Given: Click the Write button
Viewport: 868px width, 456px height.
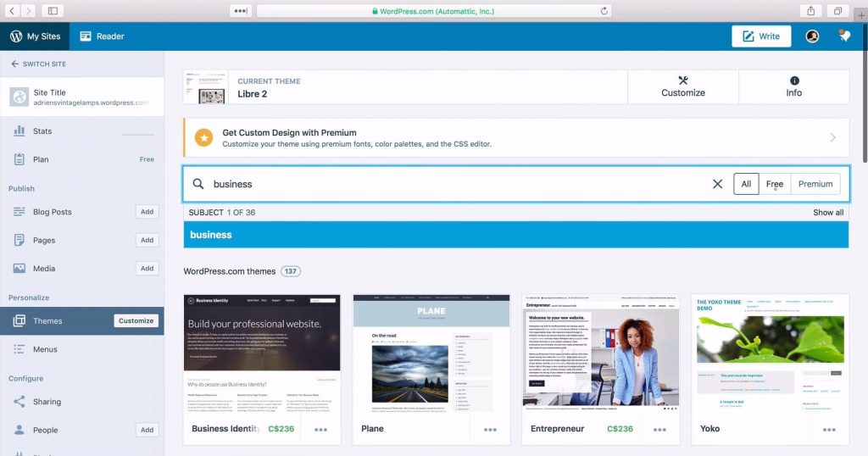Looking at the screenshot, I should click(761, 36).
